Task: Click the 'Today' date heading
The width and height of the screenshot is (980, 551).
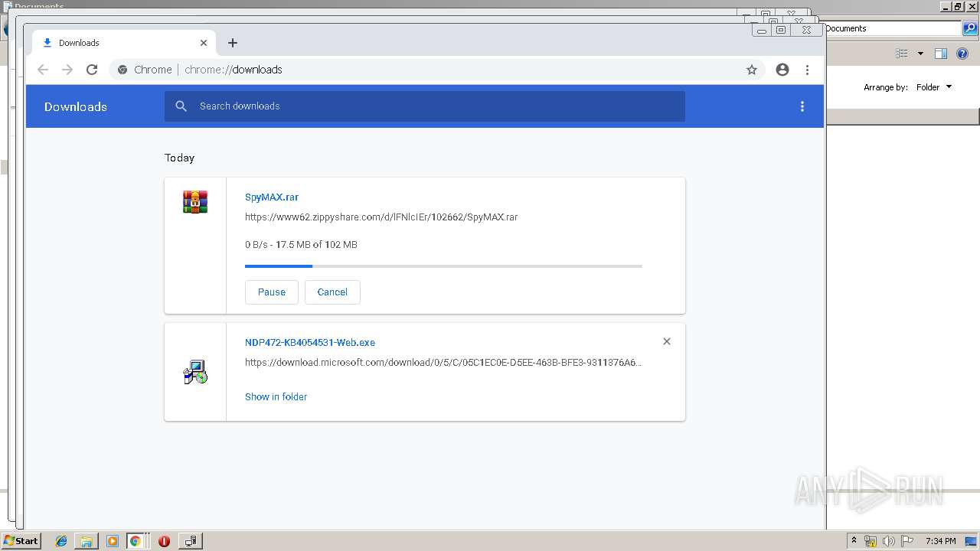Action: 179,158
